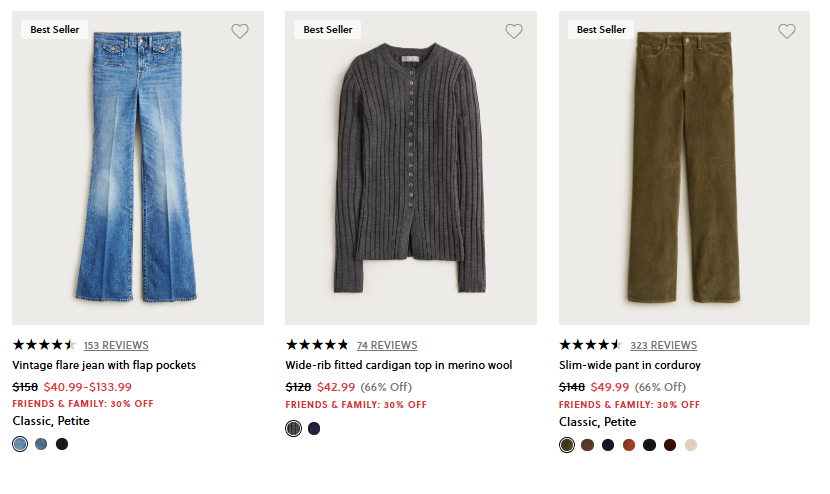The height and width of the screenshot is (494, 830).
Task: View 74 Reviews for the cardigan top
Action: pyautogui.click(x=387, y=345)
